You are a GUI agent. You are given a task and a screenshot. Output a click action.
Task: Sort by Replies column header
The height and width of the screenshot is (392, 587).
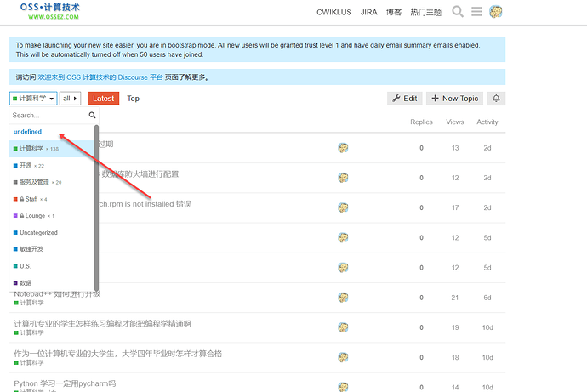click(421, 122)
